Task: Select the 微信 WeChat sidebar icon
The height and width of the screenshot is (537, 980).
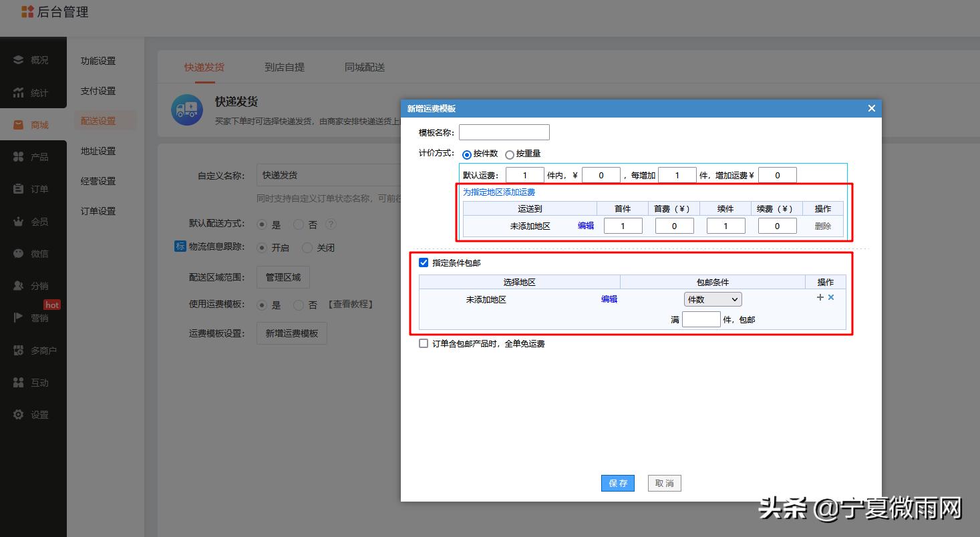Action: tap(33, 253)
